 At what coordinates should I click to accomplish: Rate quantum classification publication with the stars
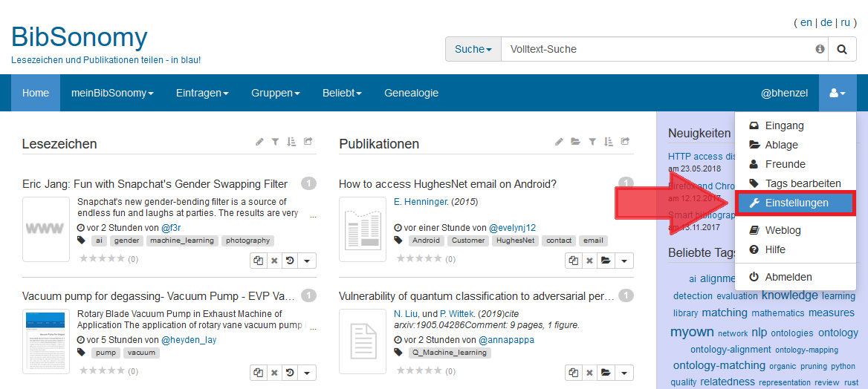point(419,370)
